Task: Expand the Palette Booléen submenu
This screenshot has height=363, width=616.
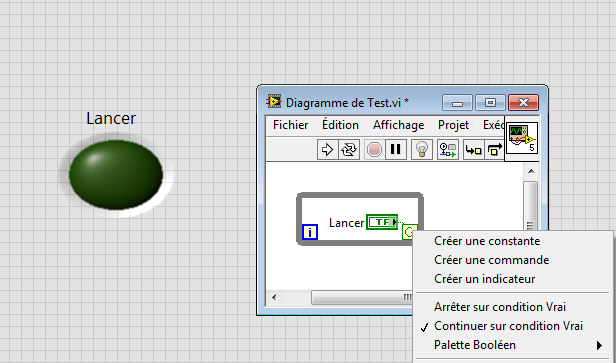Action: (513, 345)
